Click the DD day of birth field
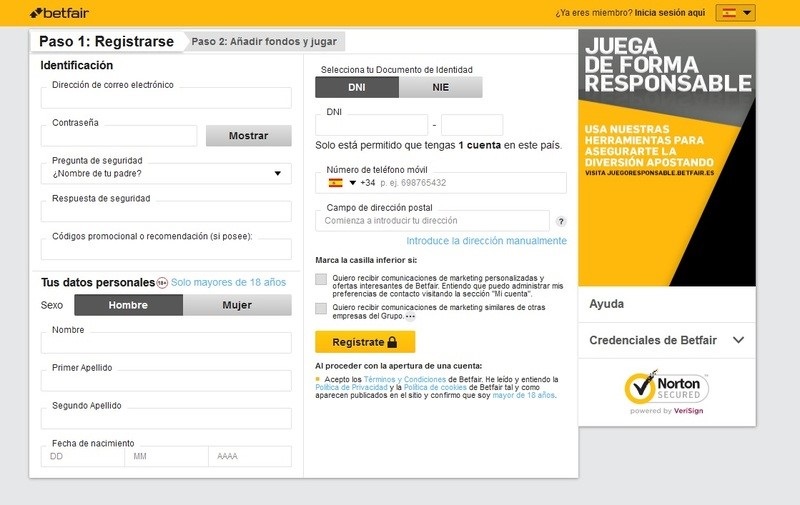 (x=83, y=457)
